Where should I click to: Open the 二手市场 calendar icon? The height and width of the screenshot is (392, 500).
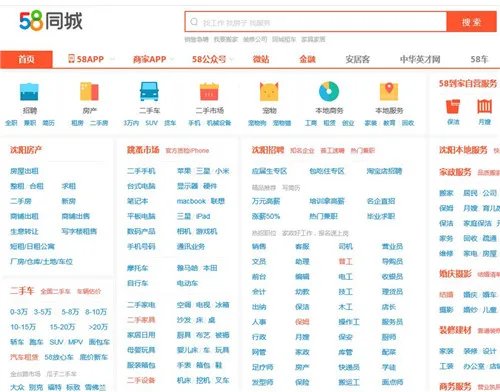pyautogui.click(x=209, y=92)
